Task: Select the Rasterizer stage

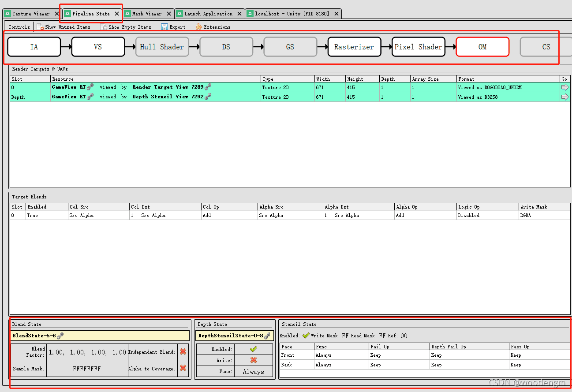Action: (354, 47)
